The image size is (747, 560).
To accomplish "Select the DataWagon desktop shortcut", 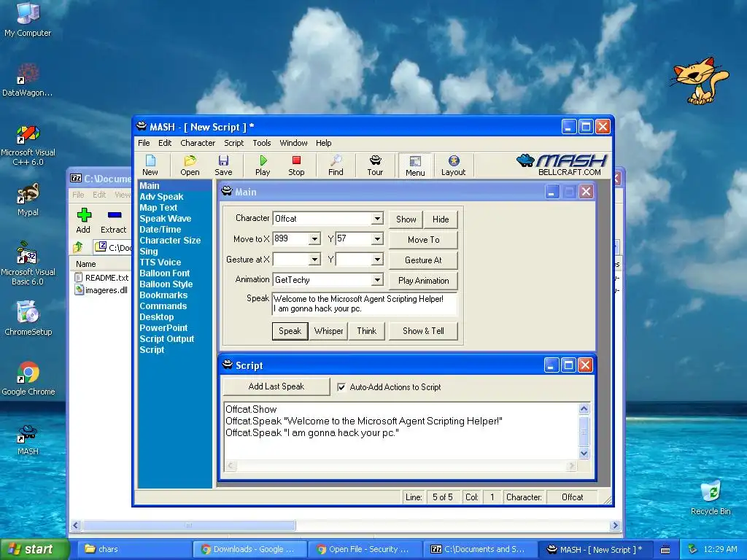I will point(28,80).
